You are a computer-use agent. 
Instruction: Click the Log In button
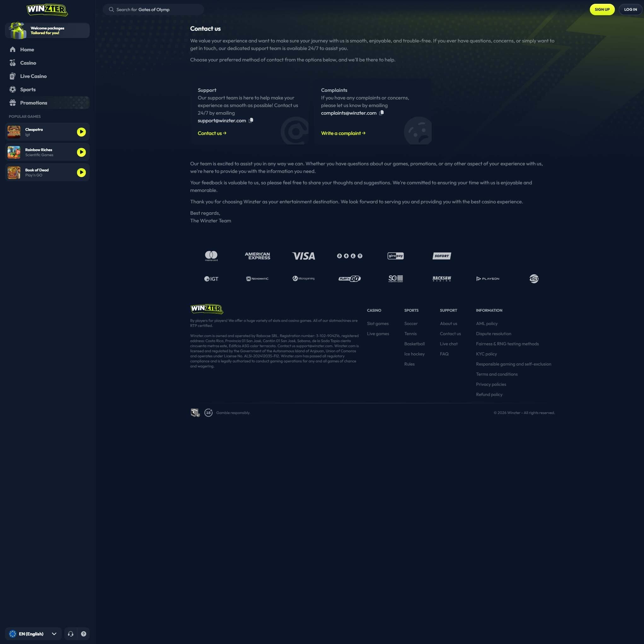[x=630, y=9]
